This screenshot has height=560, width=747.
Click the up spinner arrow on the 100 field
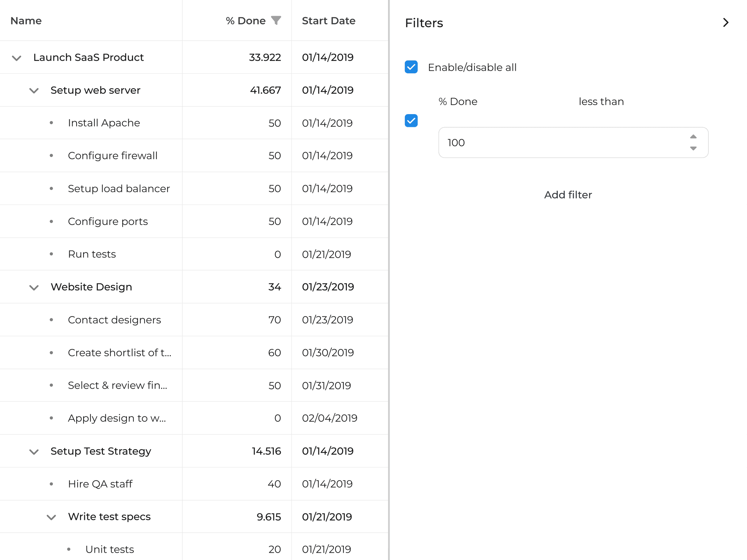pos(693,137)
